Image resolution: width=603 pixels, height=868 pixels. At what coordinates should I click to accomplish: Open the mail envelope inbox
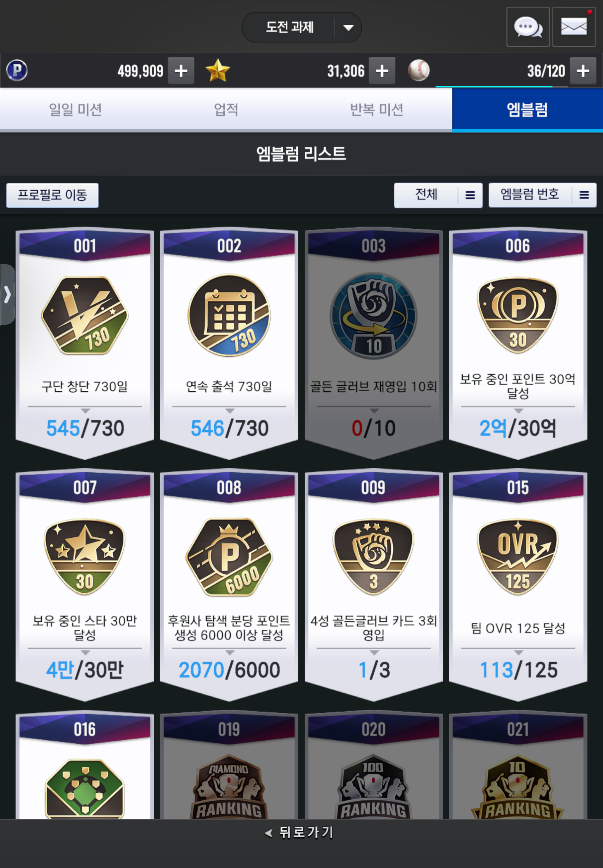coord(574,27)
